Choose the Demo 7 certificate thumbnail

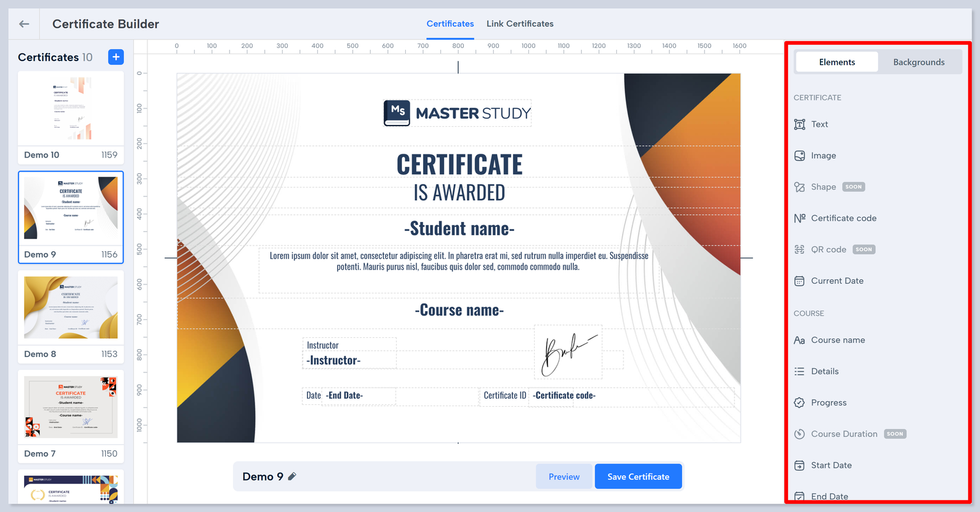(71, 408)
